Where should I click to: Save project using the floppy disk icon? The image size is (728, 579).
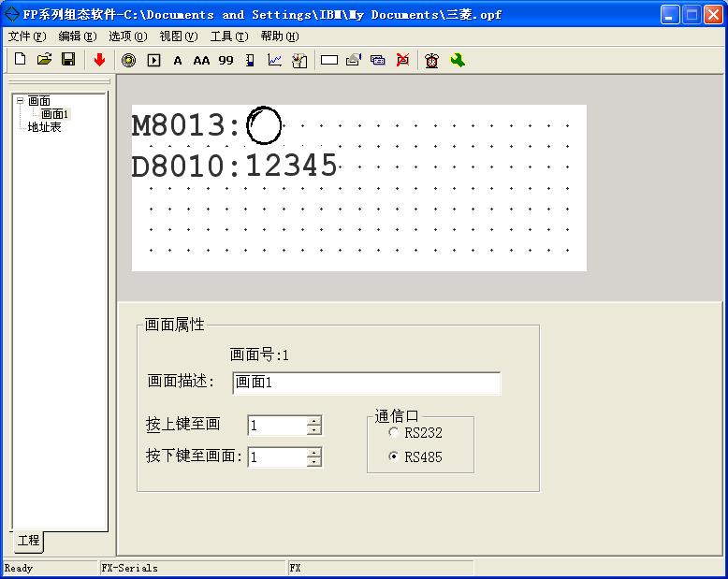pos(68,60)
